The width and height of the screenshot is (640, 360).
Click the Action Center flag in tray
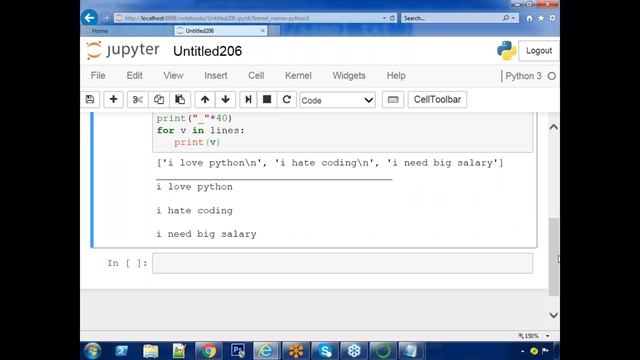coord(545,351)
